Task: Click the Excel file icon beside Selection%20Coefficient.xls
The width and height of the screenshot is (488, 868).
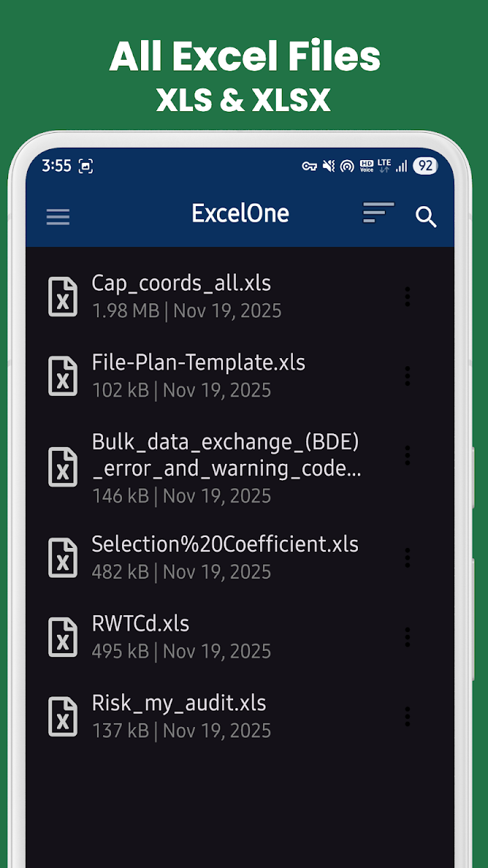Action: [x=63, y=557]
